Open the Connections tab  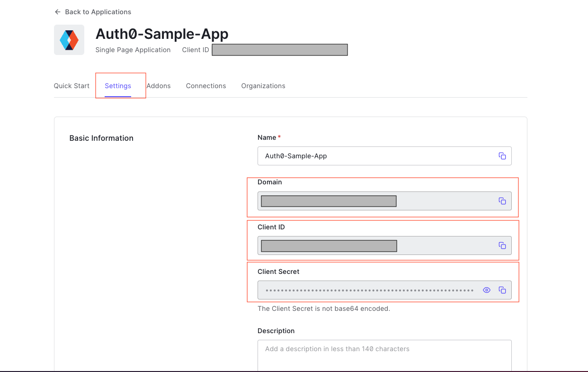tap(205, 86)
